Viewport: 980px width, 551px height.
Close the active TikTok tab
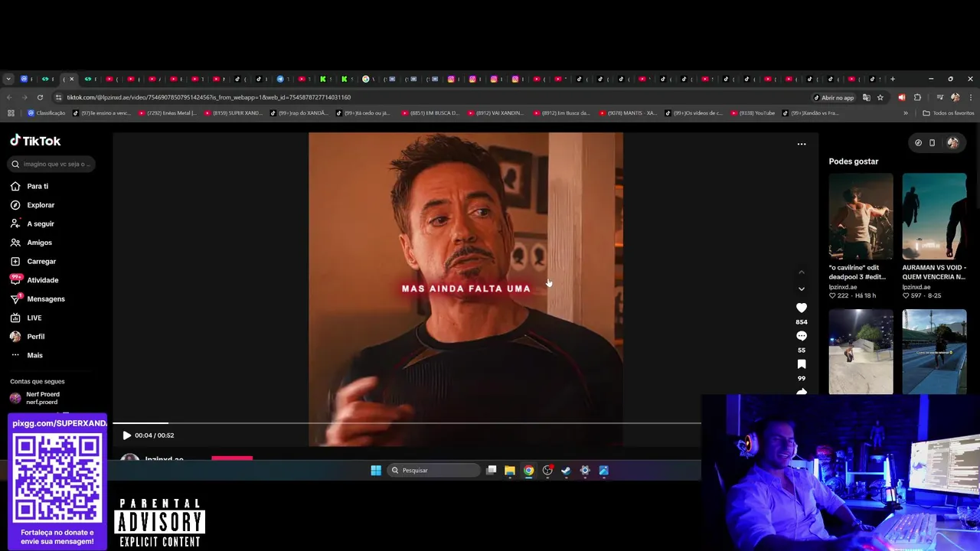pos(71,79)
